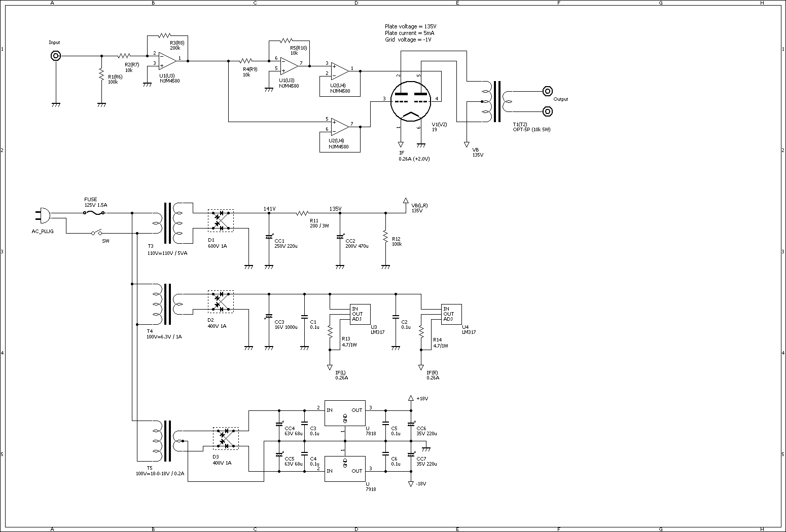Click the CC5 63V 68u capacitor symbol
Screen dimensions: 786x532
(x=279, y=454)
